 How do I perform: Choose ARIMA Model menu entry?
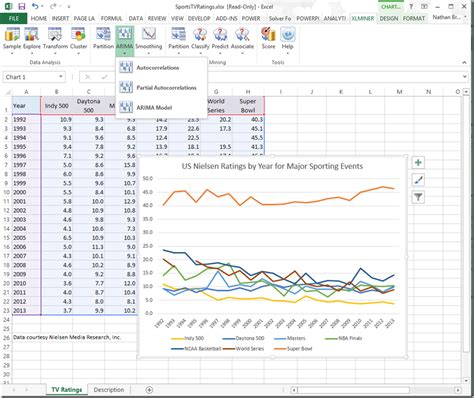tap(161, 107)
